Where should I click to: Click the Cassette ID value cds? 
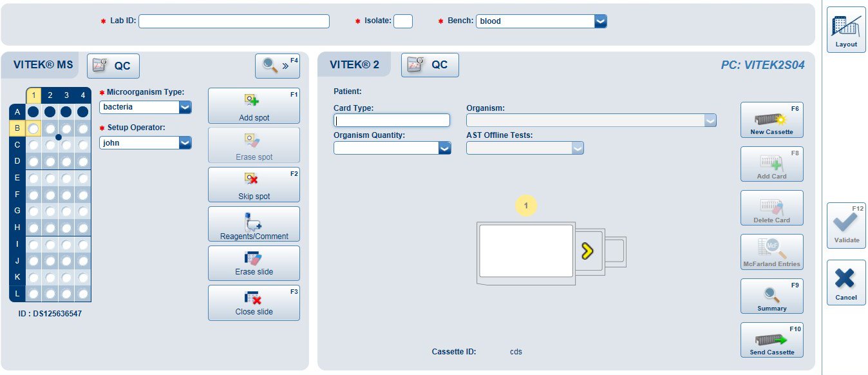(x=516, y=352)
